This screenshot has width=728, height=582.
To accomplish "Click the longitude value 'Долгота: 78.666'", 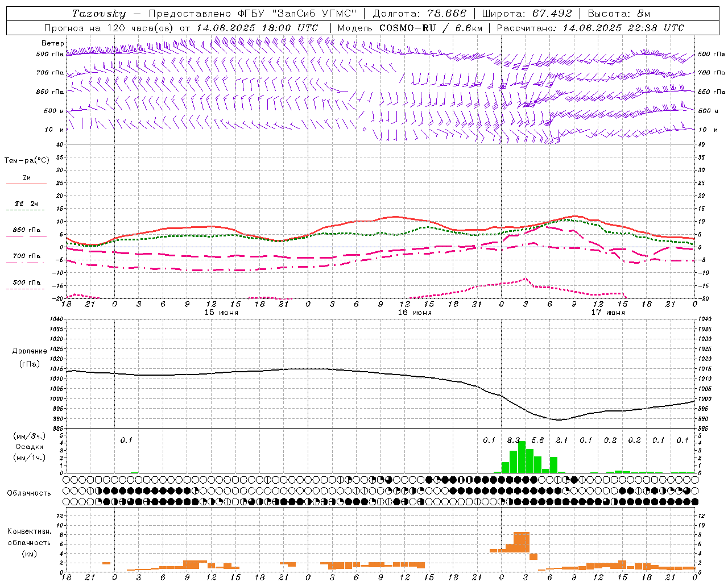I will pyautogui.click(x=420, y=14).
